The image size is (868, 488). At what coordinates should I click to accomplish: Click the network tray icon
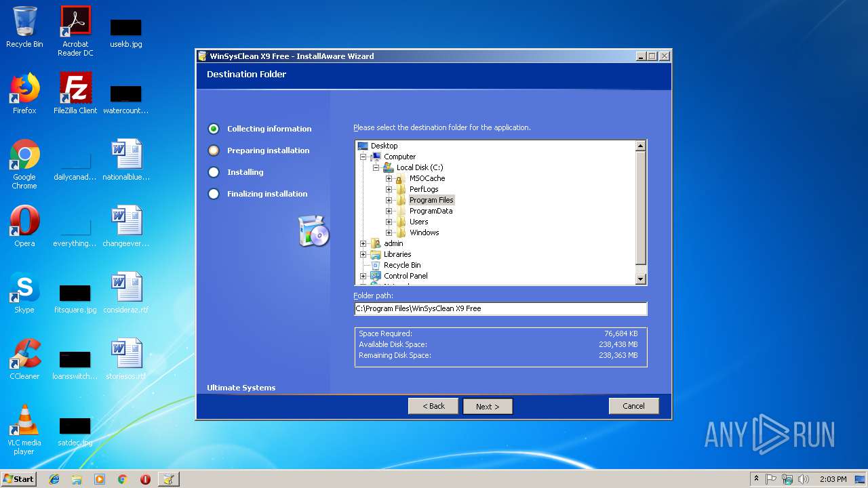[787, 479]
